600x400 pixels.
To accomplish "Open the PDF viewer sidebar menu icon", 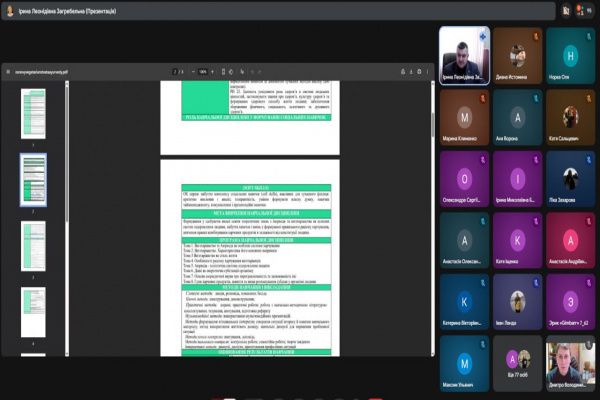I will 7,72.
